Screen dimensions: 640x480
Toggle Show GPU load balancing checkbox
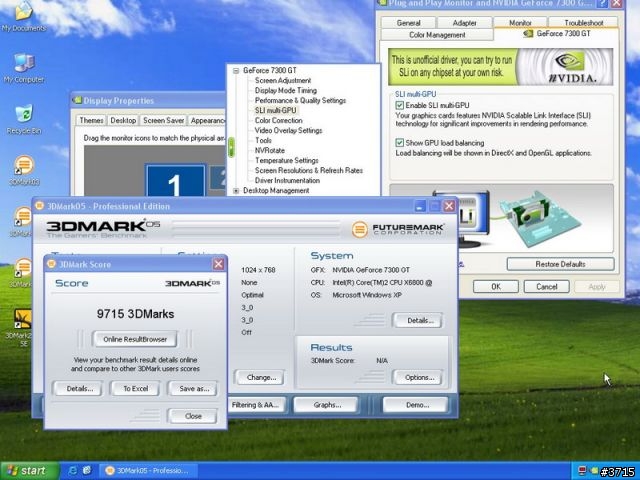pos(399,142)
